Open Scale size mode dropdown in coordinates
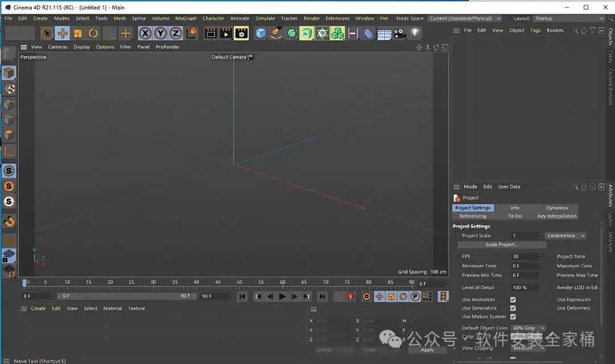This screenshot has width=615, height=364. [x=380, y=350]
